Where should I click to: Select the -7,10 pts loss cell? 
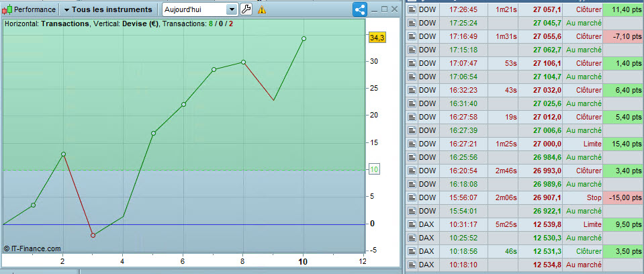[x=623, y=36]
